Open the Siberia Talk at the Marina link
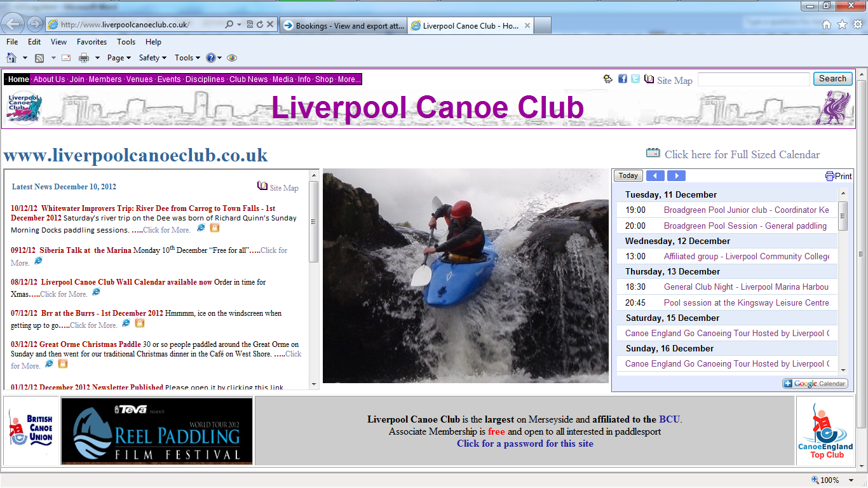Screen dimensions: 868x488 click(x=85, y=250)
